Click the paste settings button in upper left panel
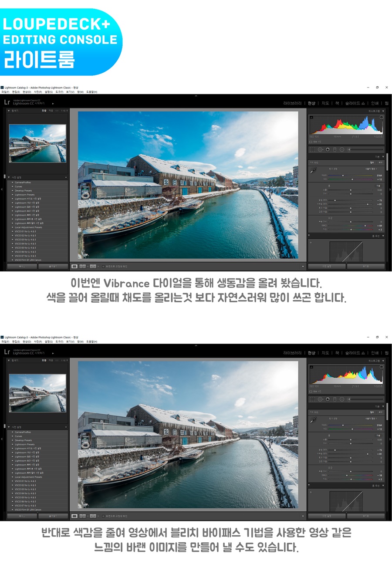The height and width of the screenshot is (588, 392). pyautogui.click(x=53, y=266)
